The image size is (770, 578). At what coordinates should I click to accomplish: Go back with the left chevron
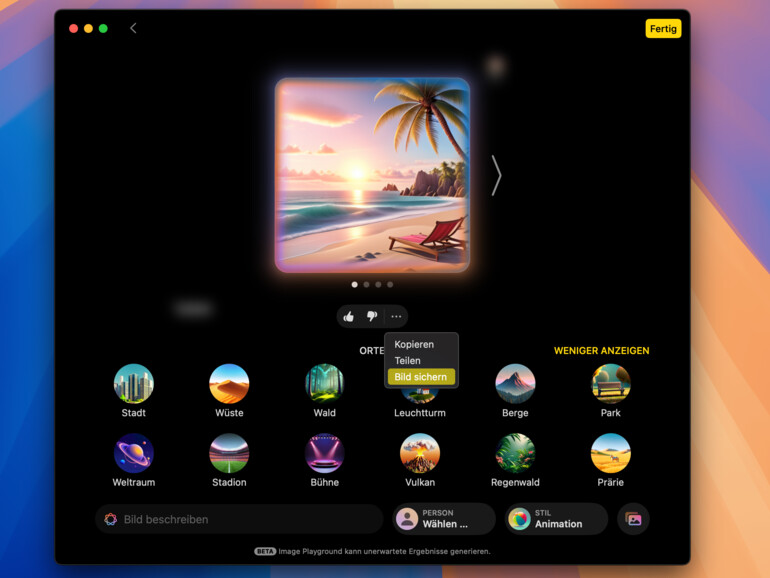133,28
